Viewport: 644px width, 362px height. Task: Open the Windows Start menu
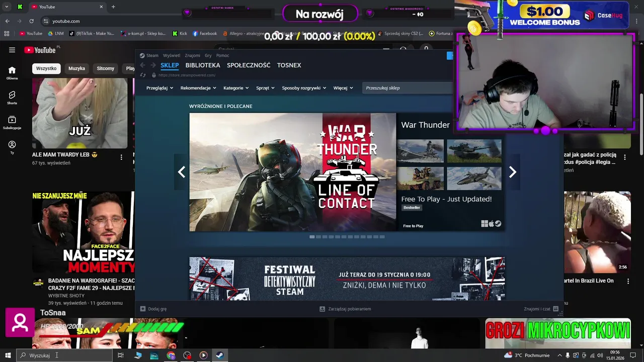click(8, 355)
